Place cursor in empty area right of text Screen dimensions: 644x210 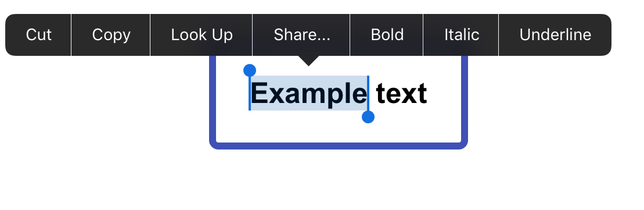point(444,94)
